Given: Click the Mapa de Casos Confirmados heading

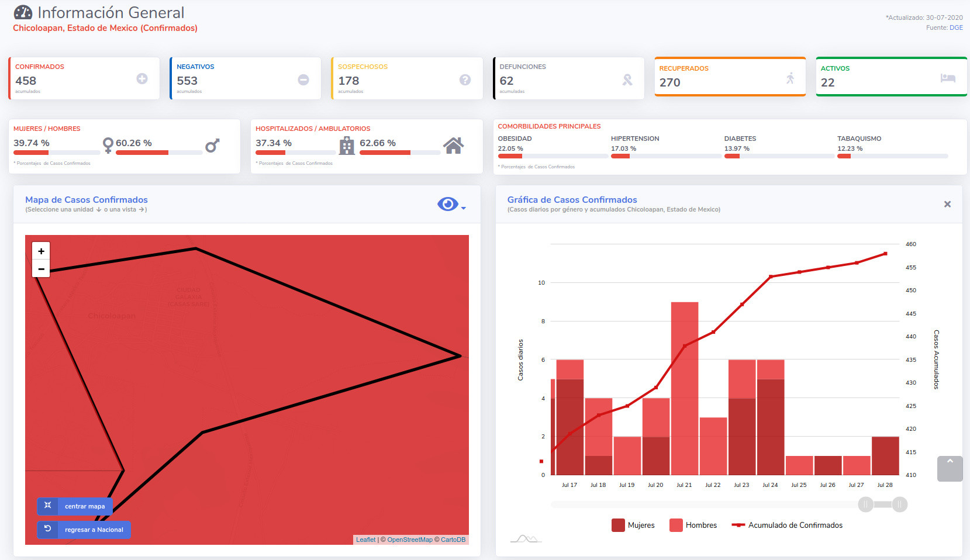Looking at the screenshot, I should (87, 200).
